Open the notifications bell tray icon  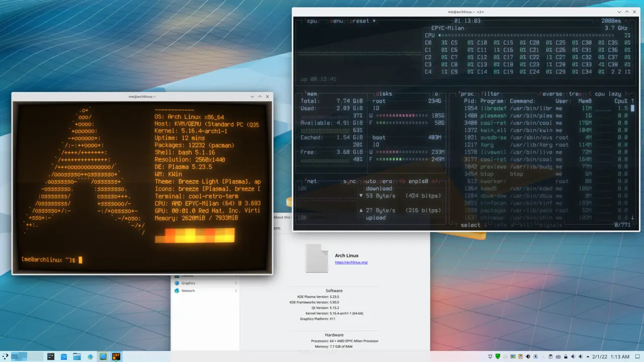pyautogui.click(x=490, y=356)
